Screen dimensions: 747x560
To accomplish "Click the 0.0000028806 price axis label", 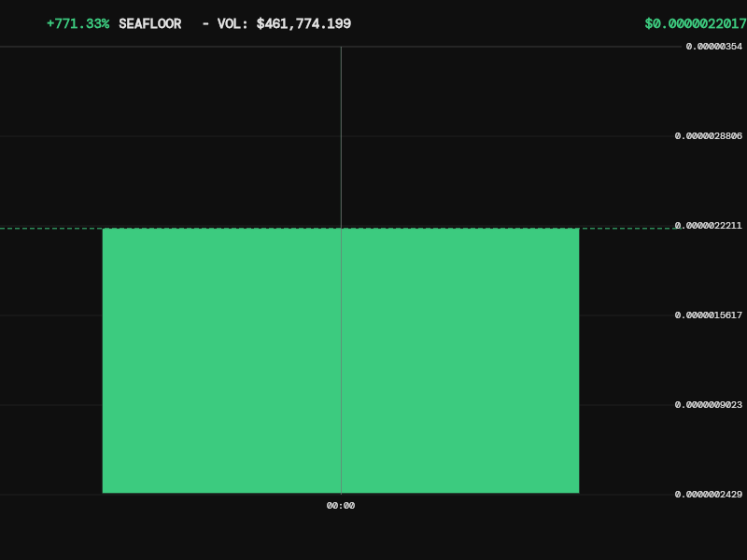I will click(x=709, y=136).
